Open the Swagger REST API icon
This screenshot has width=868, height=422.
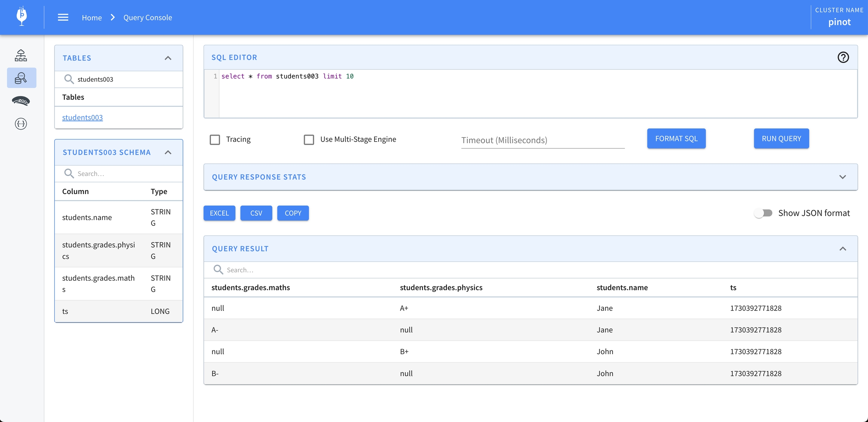pos(21,124)
